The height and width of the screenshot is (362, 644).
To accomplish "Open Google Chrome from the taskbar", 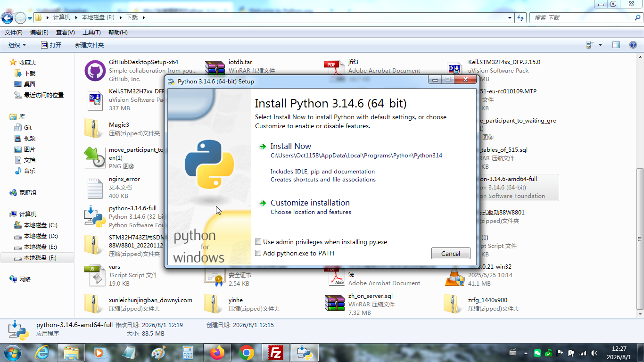I will (x=247, y=352).
